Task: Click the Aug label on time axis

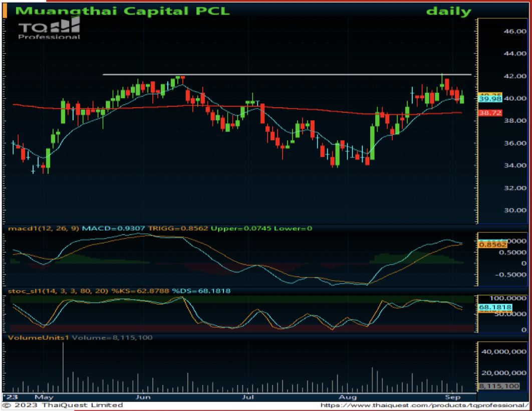Action: pos(348,397)
